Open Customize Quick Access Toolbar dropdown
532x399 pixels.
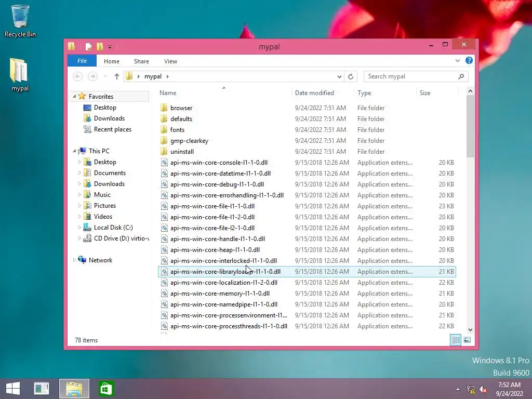(110, 47)
